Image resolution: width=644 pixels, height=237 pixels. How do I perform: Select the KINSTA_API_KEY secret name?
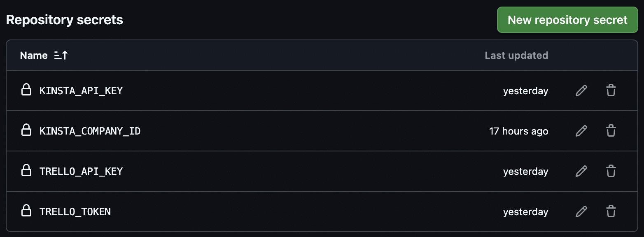(x=81, y=91)
